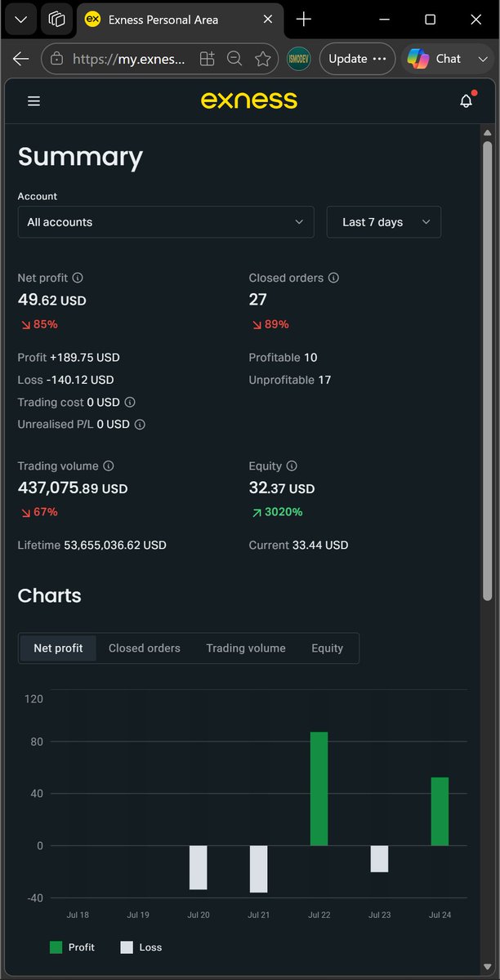500x980 pixels.
Task: Open the Last 7 days dropdown
Action: (384, 222)
